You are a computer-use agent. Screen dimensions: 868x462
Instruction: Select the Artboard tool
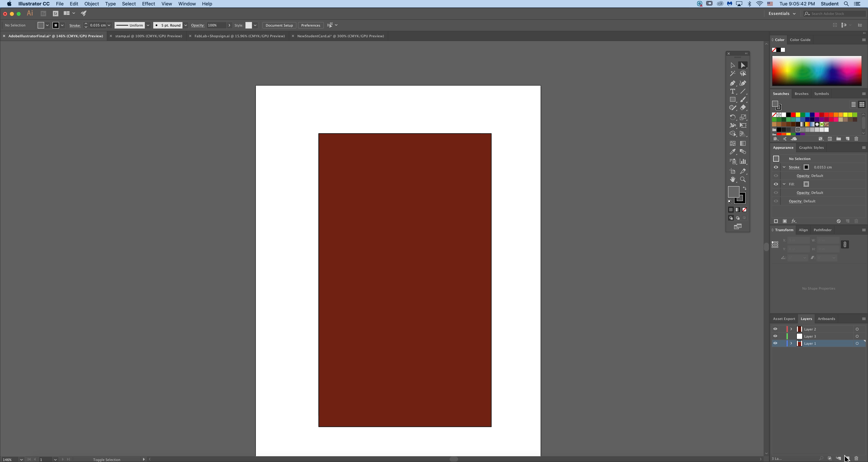point(733,171)
